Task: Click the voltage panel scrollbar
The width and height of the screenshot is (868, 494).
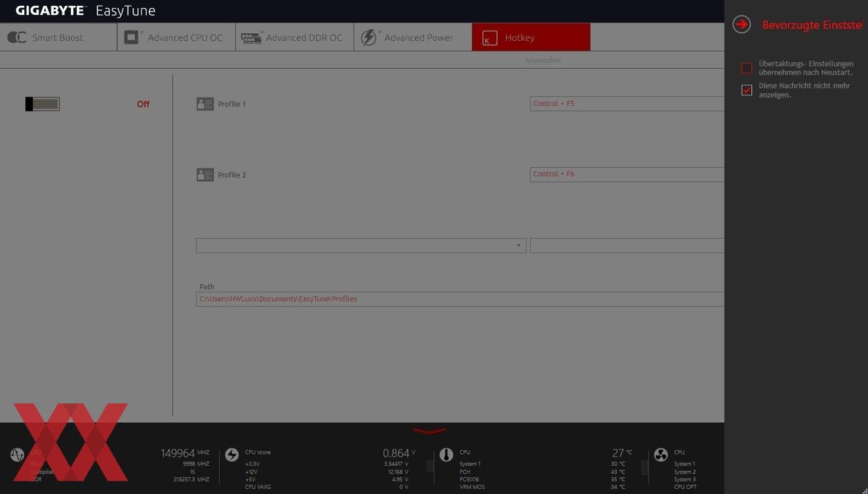Action: (x=430, y=467)
